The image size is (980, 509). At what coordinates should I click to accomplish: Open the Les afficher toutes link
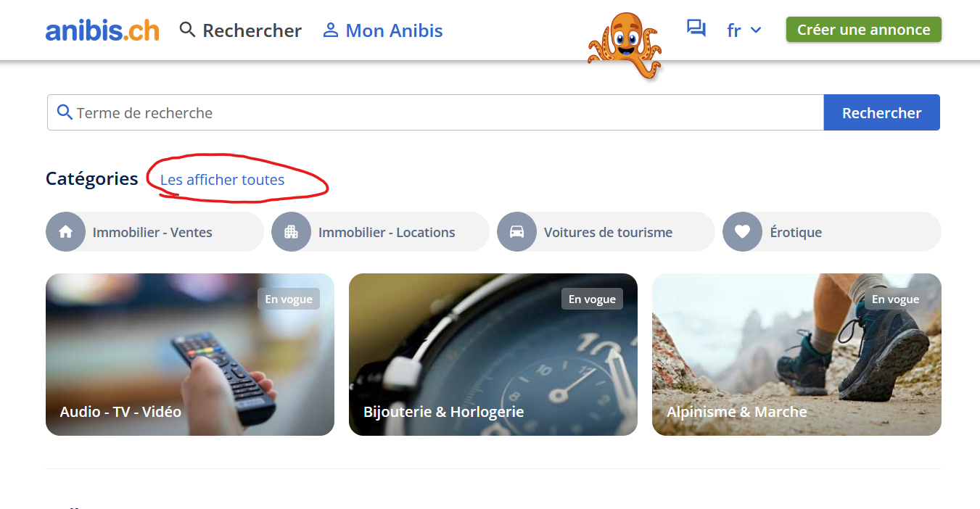click(x=223, y=180)
